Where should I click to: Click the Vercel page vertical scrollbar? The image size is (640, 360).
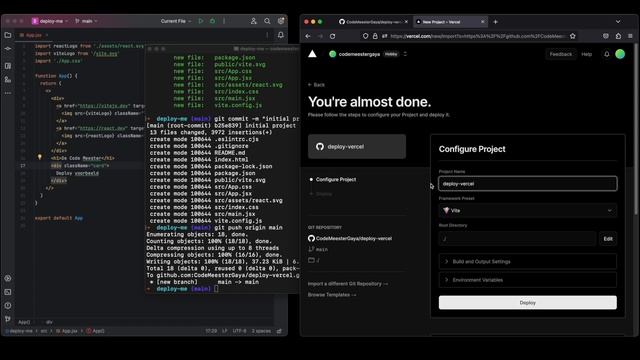click(x=636, y=129)
